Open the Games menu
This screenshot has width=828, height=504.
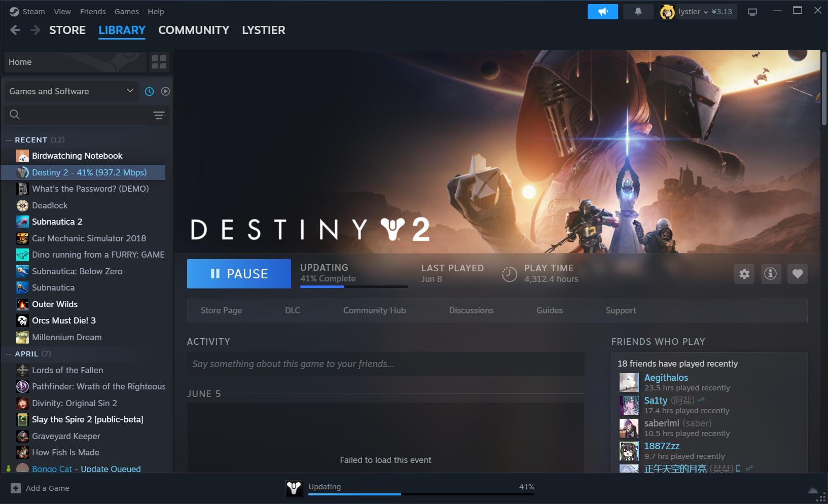click(127, 11)
